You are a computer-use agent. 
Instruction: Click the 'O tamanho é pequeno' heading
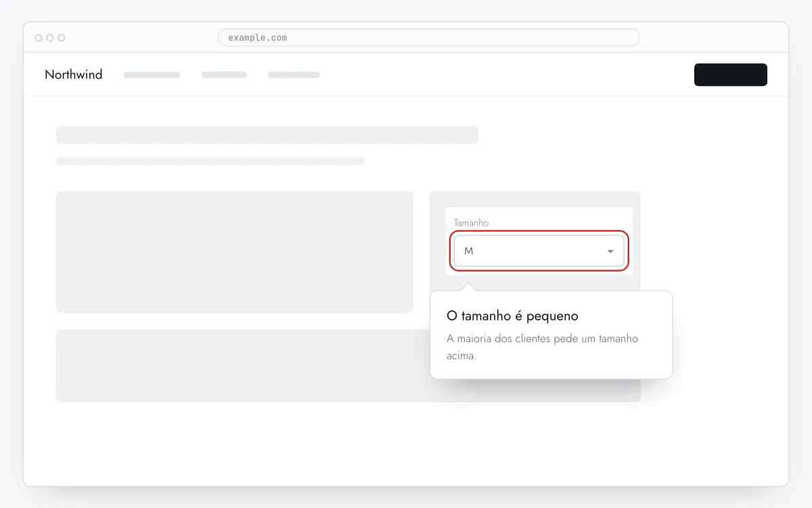point(512,316)
